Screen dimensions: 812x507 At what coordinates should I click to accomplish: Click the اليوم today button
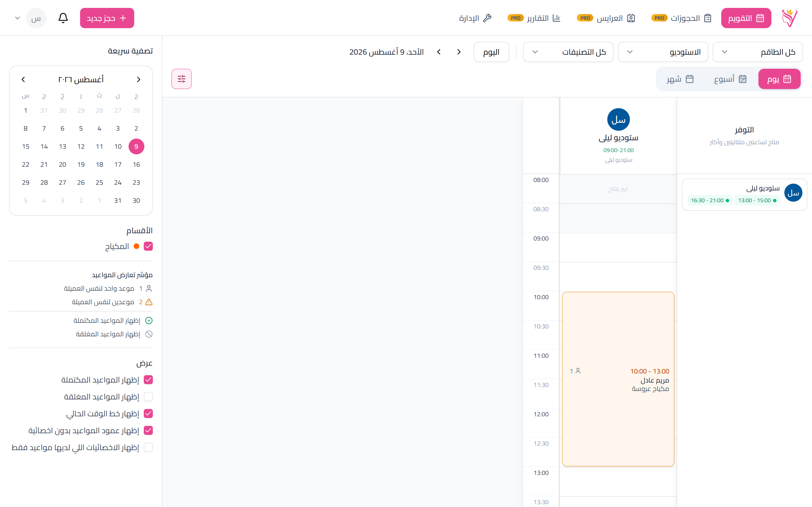(491, 52)
